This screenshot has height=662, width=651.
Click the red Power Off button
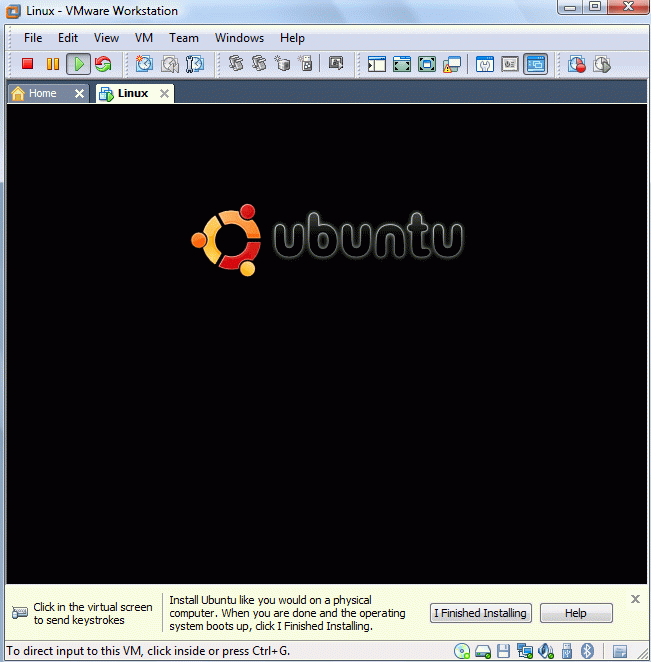coord(27,64)
